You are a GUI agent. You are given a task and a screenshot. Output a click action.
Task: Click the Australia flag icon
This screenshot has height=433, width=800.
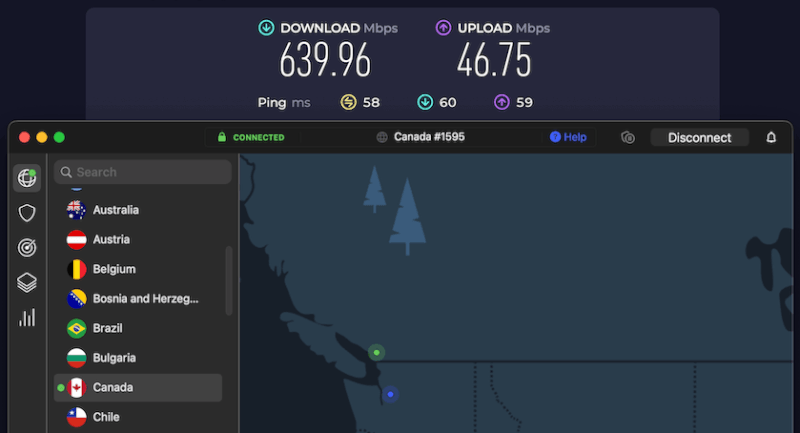click(x=77, y=210)
